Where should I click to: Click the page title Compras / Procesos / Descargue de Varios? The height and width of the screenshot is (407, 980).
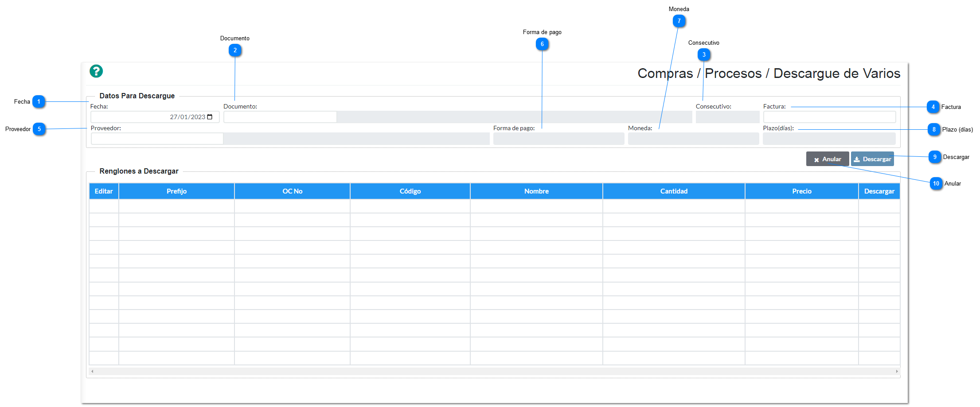click(x=769, y=74)
